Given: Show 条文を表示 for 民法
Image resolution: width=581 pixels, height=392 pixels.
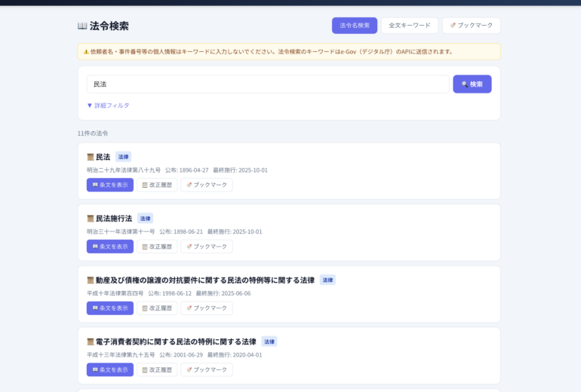Looking at the screenshot, I should 109,185.
